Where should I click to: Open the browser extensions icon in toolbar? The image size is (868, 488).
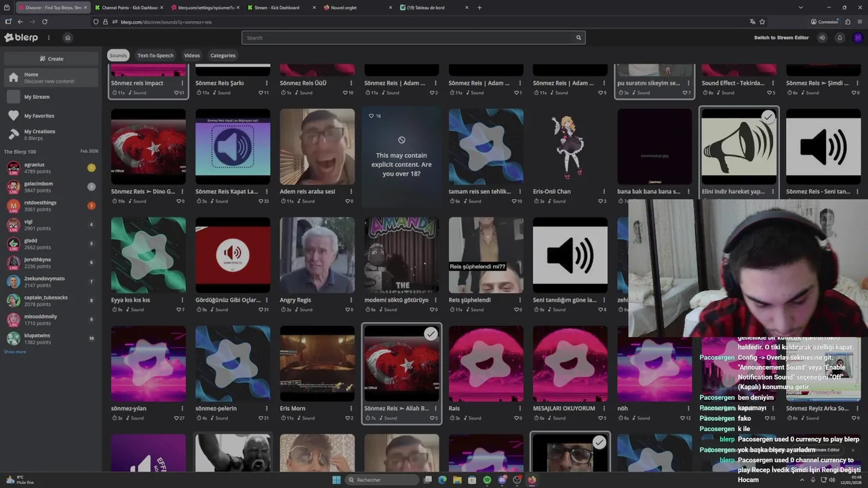[x=848, y=22]
